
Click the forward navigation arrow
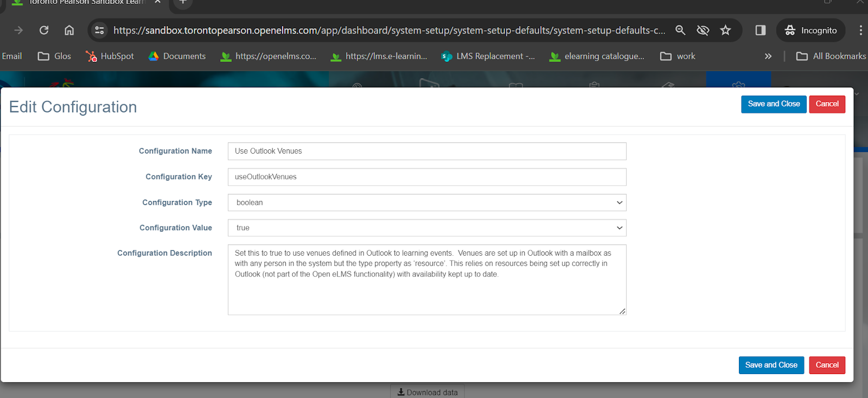coord(18,30)
